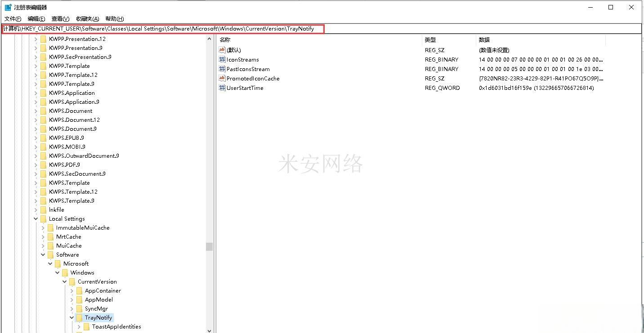Viewport: 644px width, 333px height.
Task: Click the tree pane scroll down arrow
Action: pos(209,330)
